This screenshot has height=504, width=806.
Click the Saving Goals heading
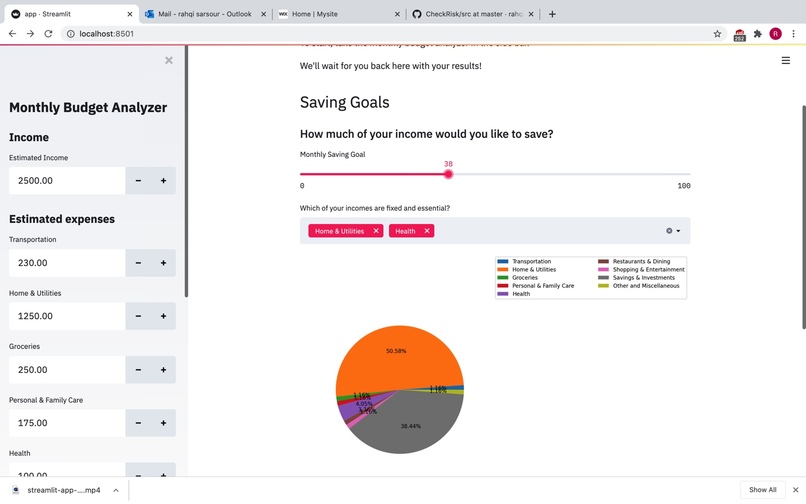coord(344,102)
